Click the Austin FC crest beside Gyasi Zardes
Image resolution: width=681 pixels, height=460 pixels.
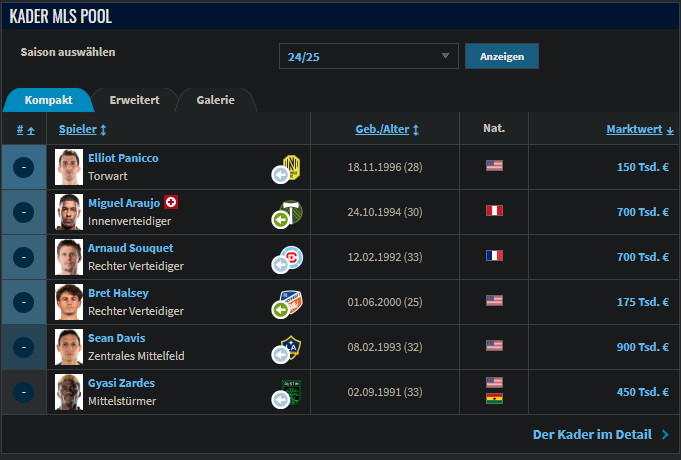pos(291,391)
